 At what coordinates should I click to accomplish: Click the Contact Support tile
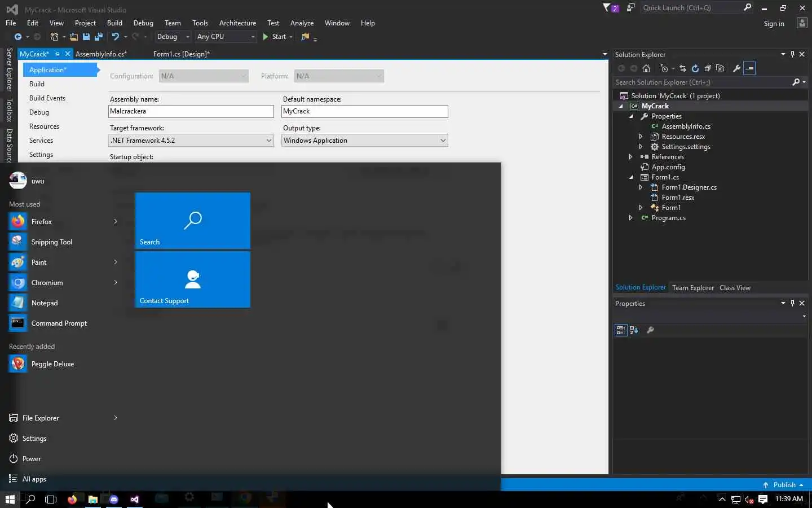[192, 279]
